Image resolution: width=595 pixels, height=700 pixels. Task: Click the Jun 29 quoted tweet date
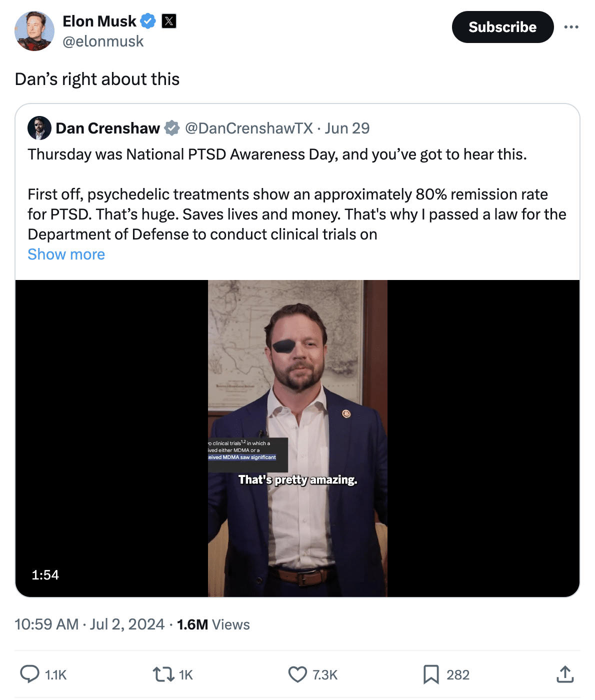click(x=347, y=128)
